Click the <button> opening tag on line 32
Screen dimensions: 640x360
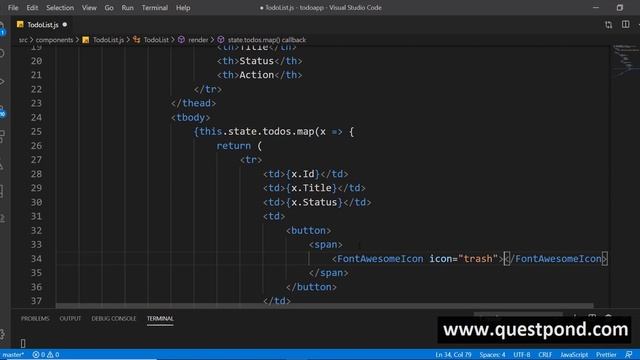pyautogui.click(x=309, y=231)
